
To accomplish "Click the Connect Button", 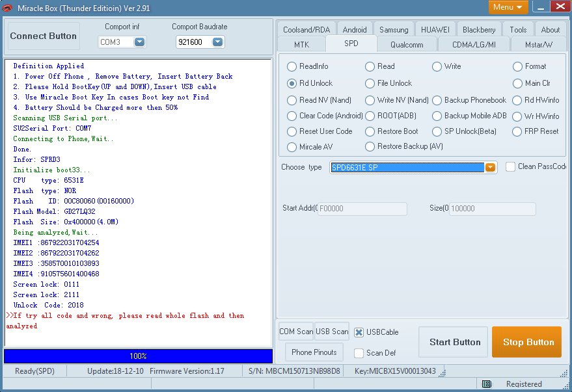I will 44,36.
